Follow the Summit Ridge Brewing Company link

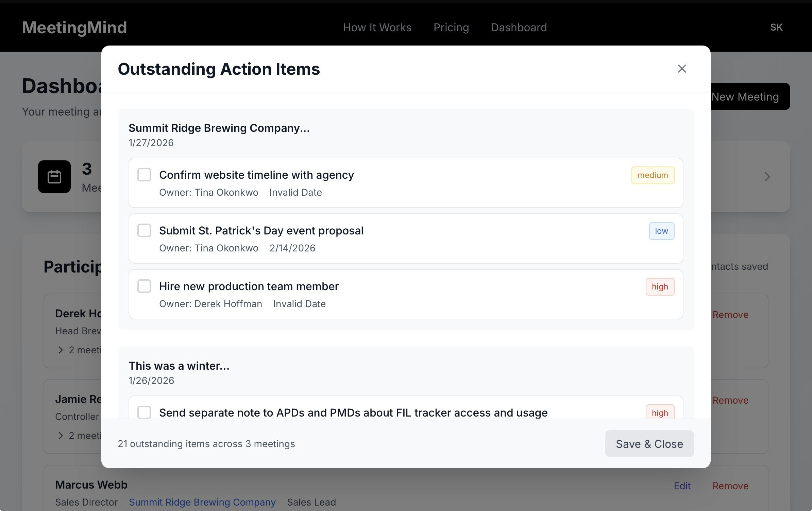click(x=202, y=502)
